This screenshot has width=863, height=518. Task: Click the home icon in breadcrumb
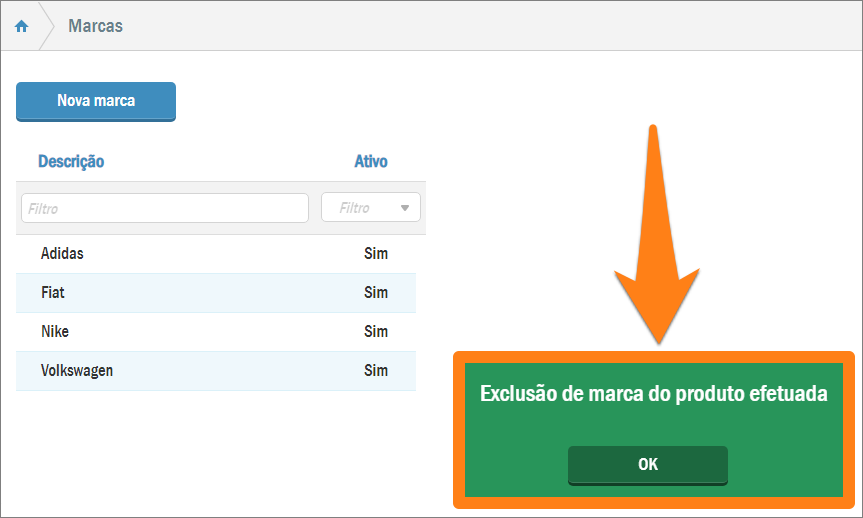click(x=21, y=27)
